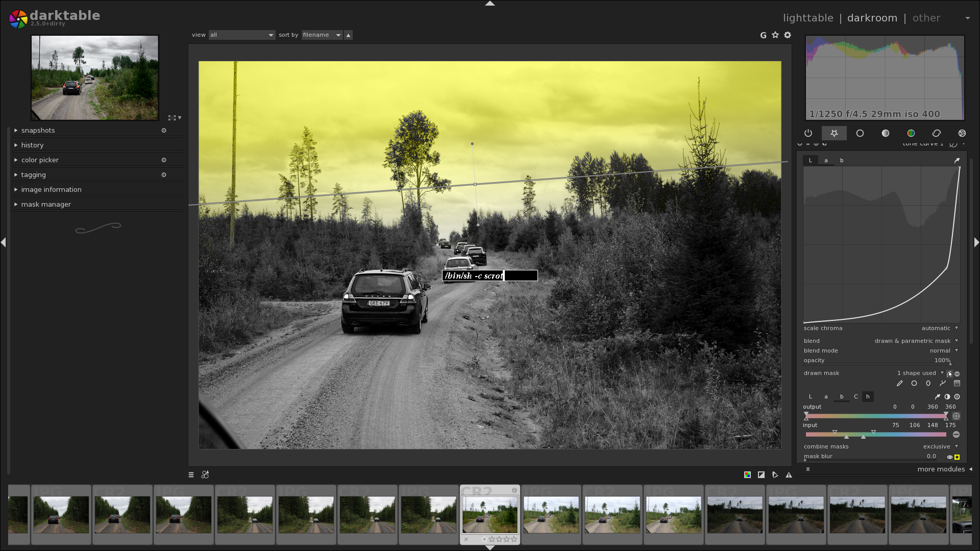Click the navigation preview thumbnail
Viewport: 980px width, 551px height.
tap(95, 78)
